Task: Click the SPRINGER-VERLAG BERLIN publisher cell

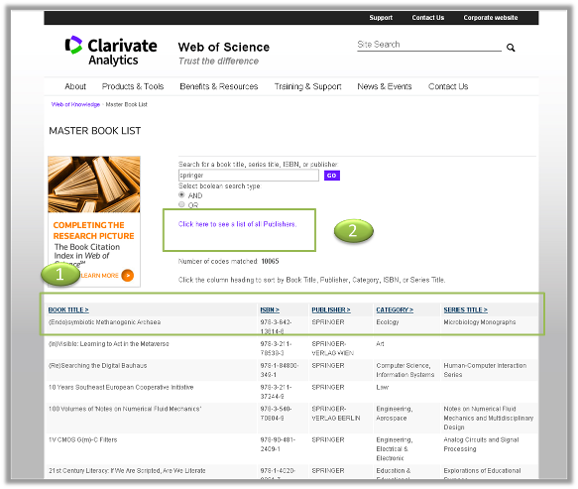Action: pos(336,413)
